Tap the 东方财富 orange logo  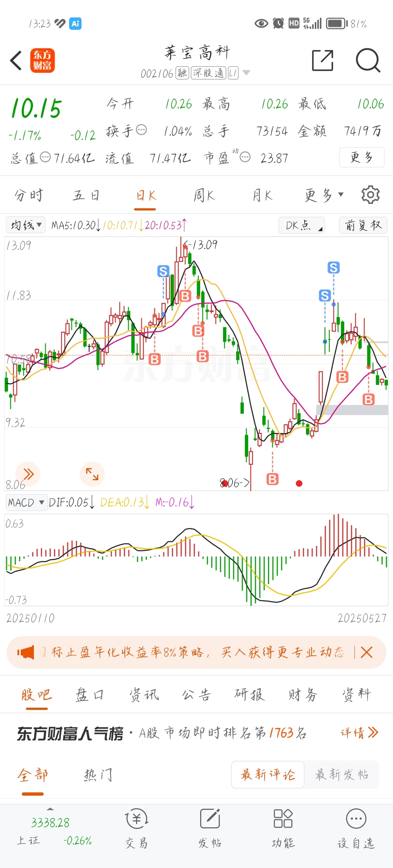pyautogui.click(x=43, y=60)
